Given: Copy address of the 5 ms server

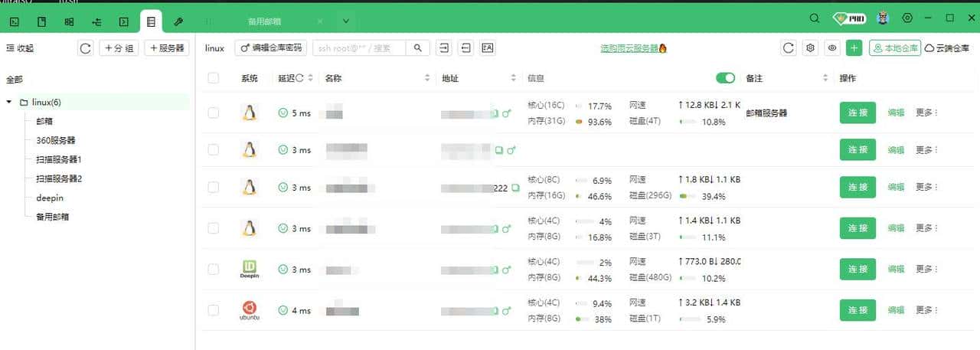Looking at the screenshot, I should (495, 113).
